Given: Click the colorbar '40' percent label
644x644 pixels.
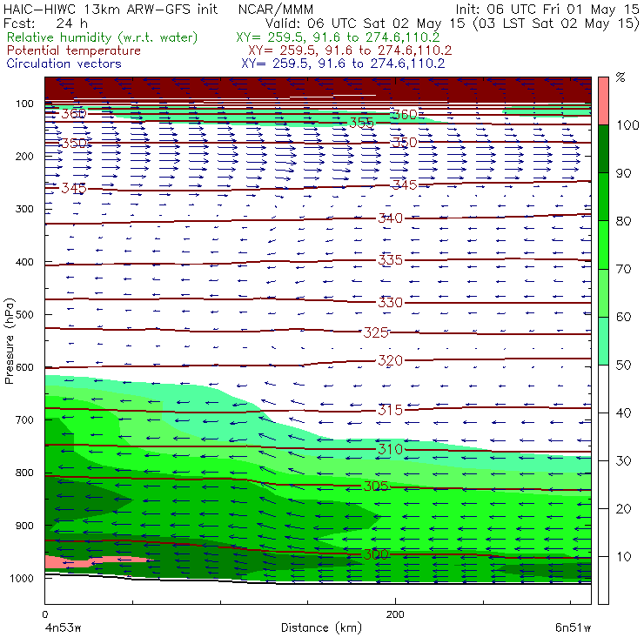Looking at the screenshot, I should [623, 413].
